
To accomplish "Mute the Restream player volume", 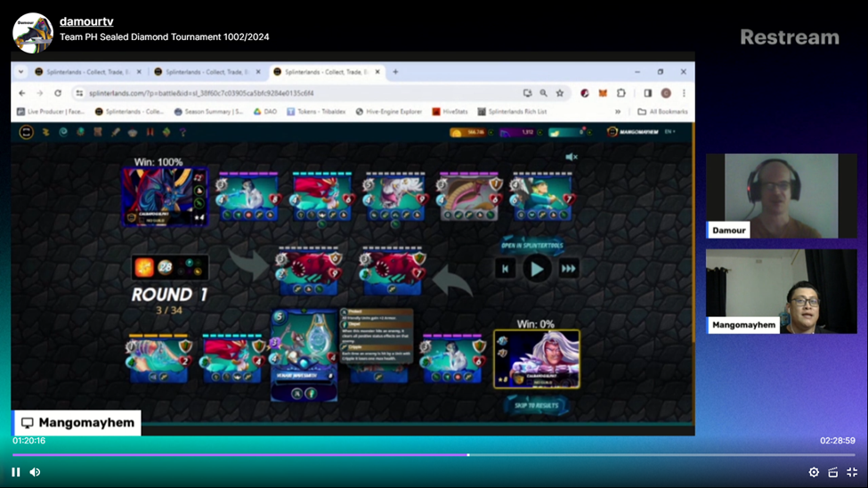I will tap(36, 472).
